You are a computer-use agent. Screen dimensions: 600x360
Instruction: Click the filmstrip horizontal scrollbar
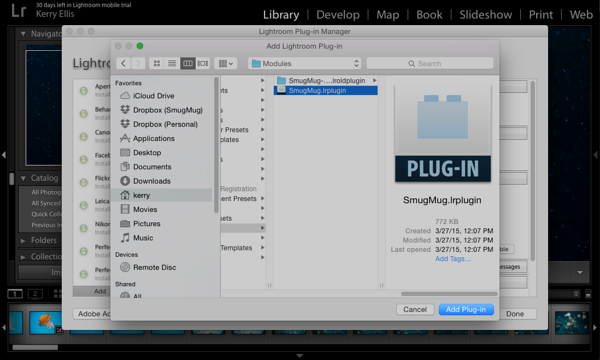pos(35,347)
